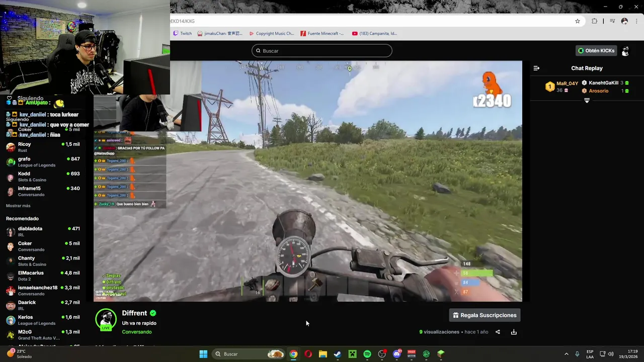Open the Campanita YouTube bookmark
This screenshot has width=644, height=362.
tap(374, 34)
